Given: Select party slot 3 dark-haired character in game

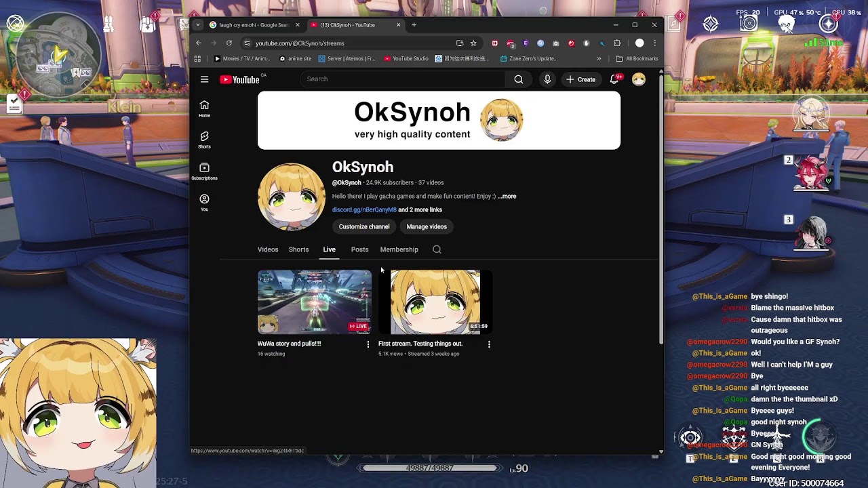Looking at the screenshot, I should click(x=812, y=234).
